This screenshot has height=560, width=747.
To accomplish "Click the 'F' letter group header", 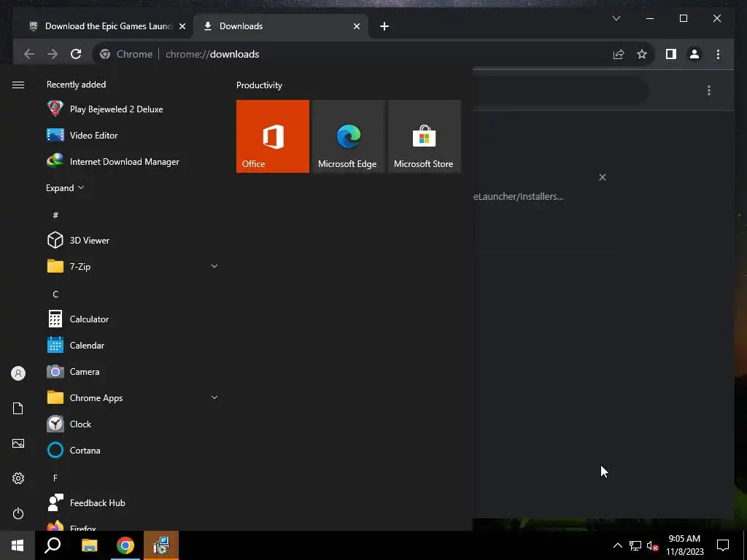I will [x=55, y=478].
